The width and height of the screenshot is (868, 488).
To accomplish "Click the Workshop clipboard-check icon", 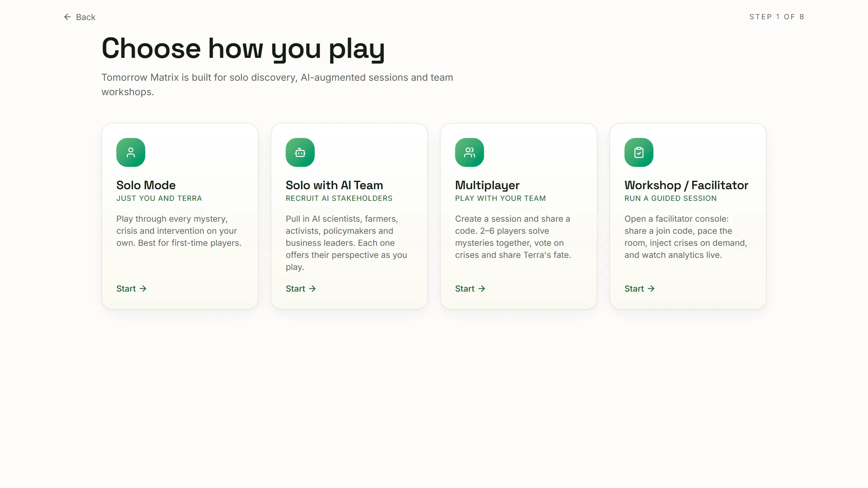I will 639,152.
